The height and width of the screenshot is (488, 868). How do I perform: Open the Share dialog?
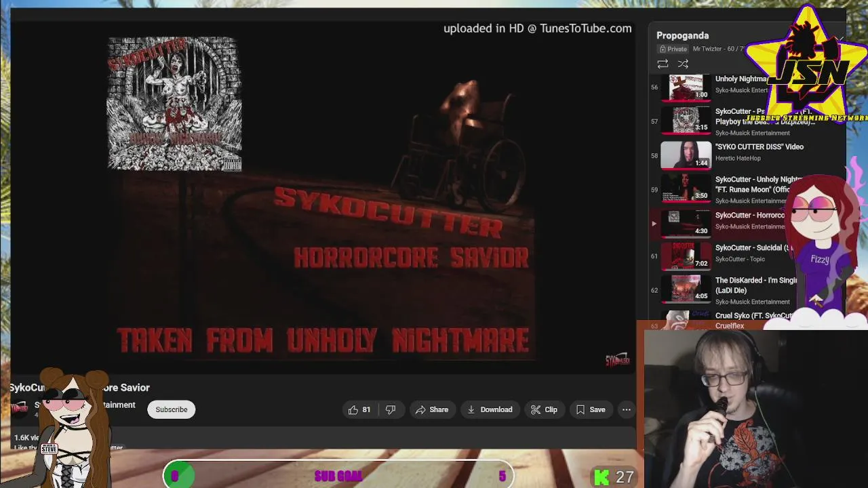tap(432, 409)
